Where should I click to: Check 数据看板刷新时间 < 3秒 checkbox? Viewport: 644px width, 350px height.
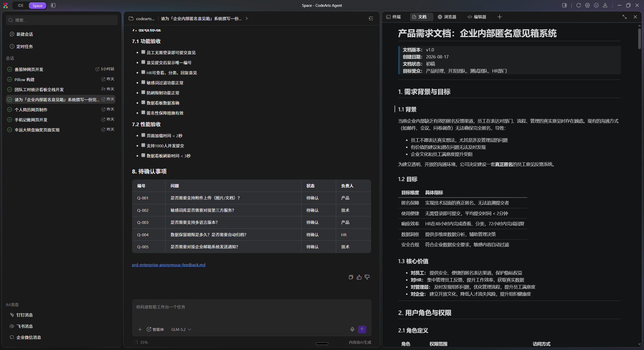coord(143,155)
